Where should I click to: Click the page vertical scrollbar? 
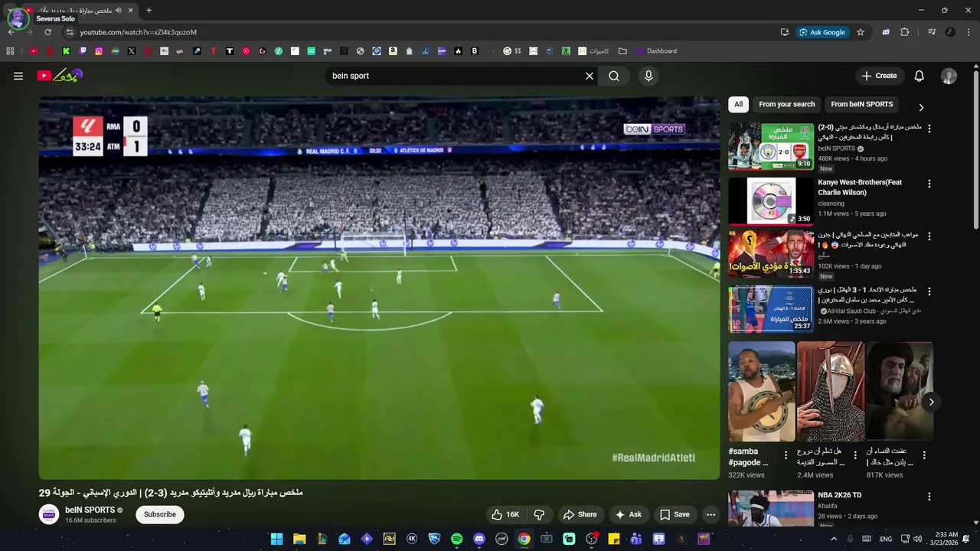pyautogui.click(x=975, y=149)
